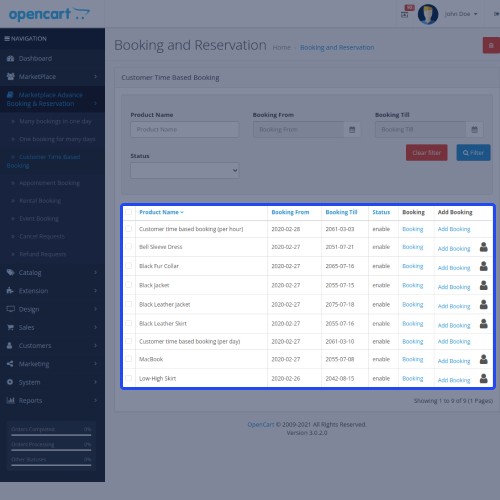This screenshot has height=500, width=500.
Task: Open Cancel Requests menu item
Action: click(42, 236)
